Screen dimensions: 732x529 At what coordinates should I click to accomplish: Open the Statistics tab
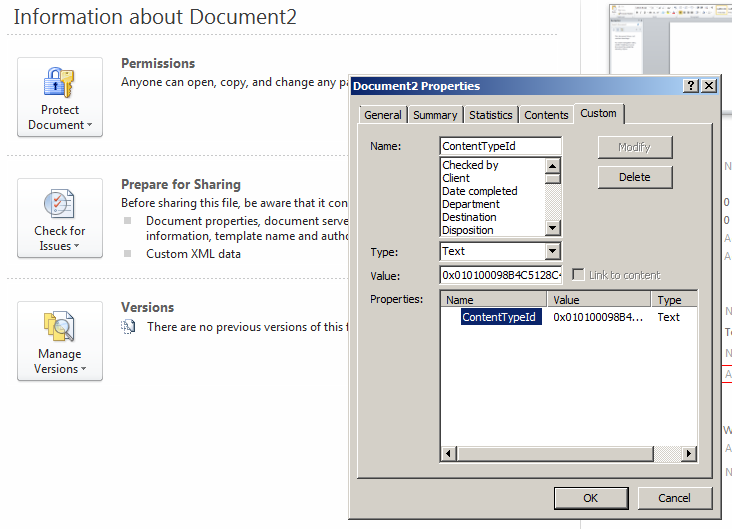pyautogui.click(x=491, y=115)
